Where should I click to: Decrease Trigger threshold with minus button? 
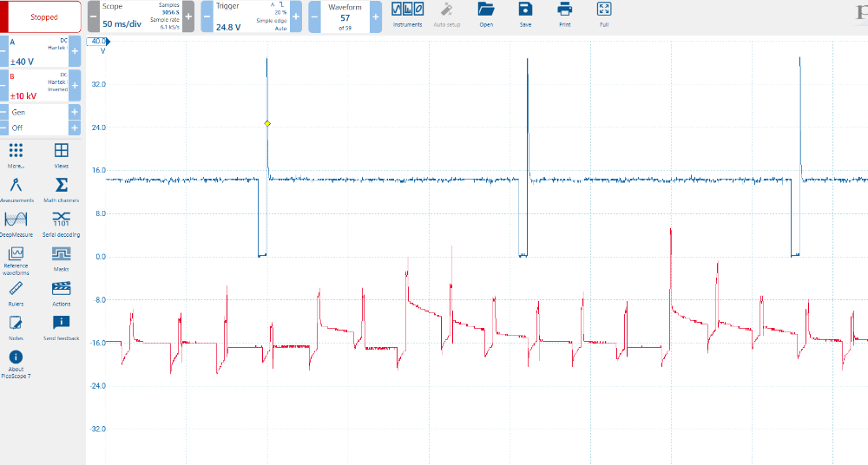point(207,17)
